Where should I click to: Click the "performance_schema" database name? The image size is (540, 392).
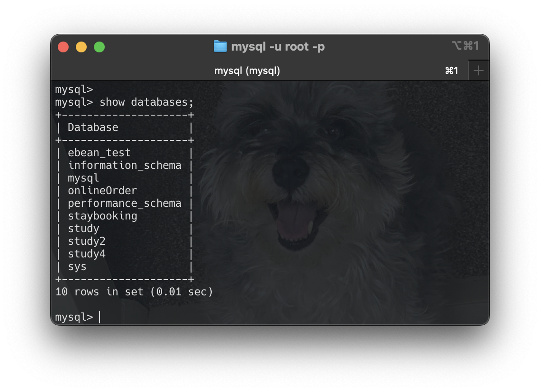pos(125,203)
